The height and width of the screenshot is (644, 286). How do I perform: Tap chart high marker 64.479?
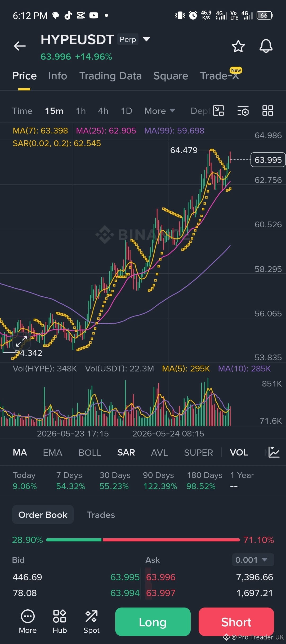[184, 150]
